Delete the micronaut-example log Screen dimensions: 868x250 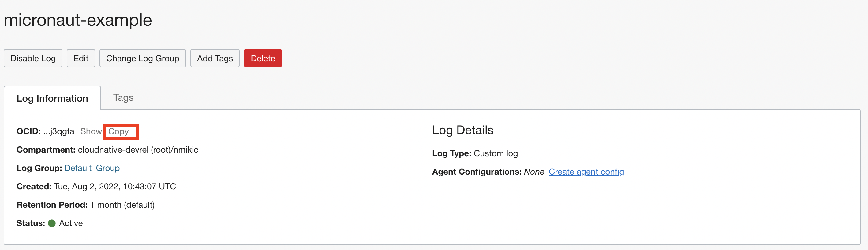[263, 59]
